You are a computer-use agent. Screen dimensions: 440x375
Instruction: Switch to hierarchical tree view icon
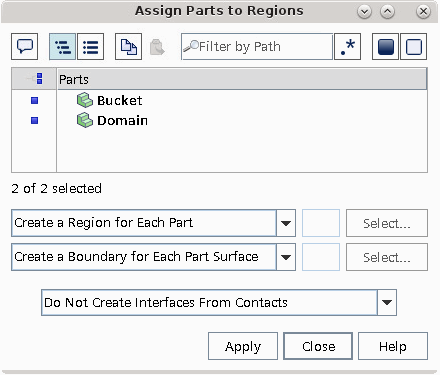coord(62,47)
